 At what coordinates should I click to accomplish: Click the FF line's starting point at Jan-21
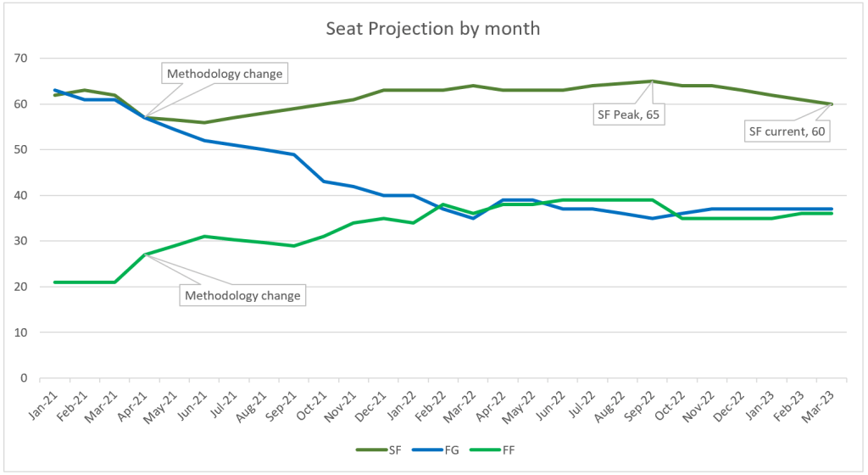pos(55,282)
